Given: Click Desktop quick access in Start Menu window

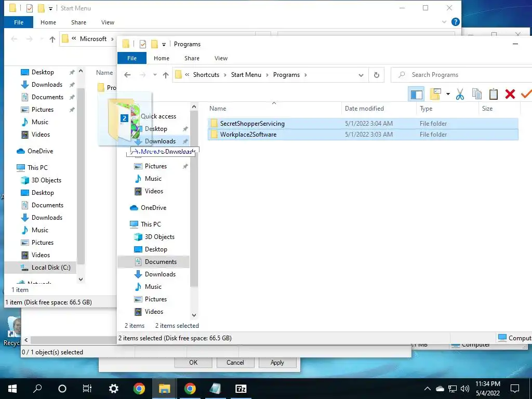Looking at the screenshot, I should point(43,72).
